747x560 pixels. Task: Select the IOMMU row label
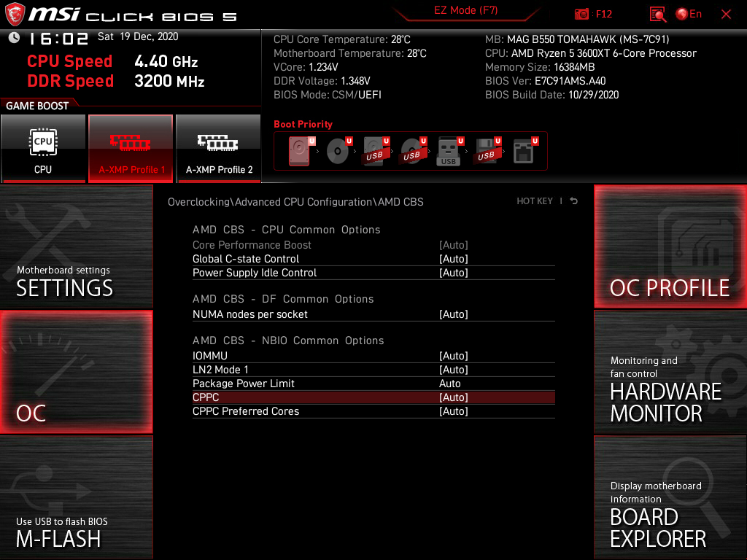(210, 356)
